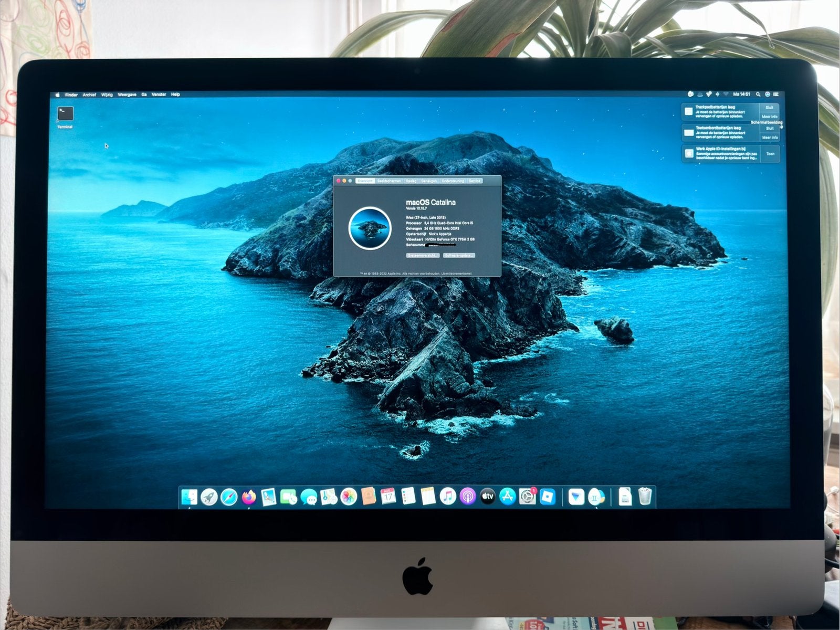The height and width of the screenshot is (630, 840).
Task: Open Reminders from the Dock
Action: (x=408, y=496)
